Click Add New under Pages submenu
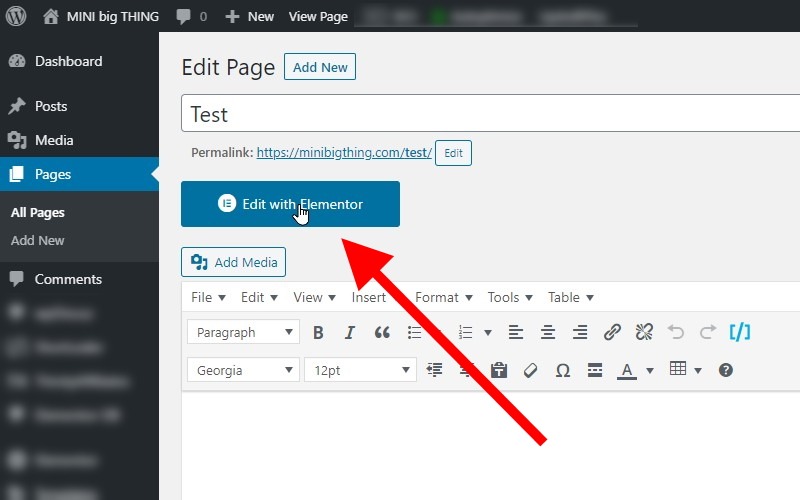 [38, 240]
